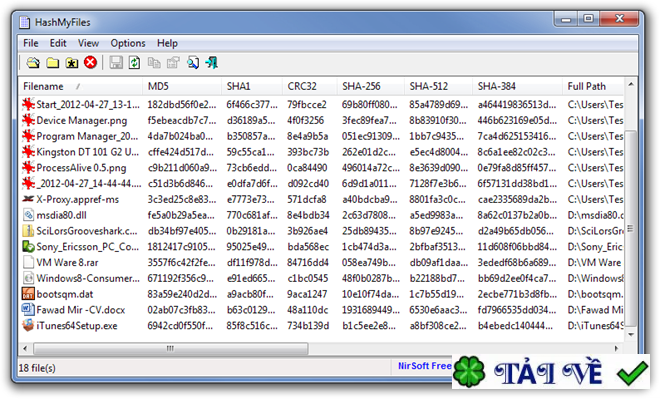This screenshot has height=399, width=660.
Task: Open the Edit menu
Action: click(x=58, y=43)
